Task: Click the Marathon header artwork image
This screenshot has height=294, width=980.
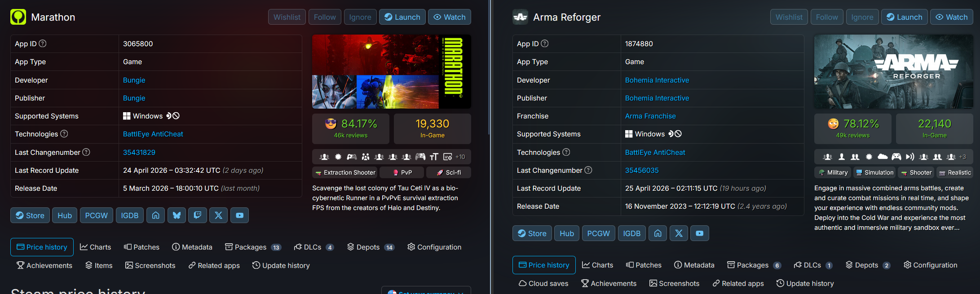Action: 392,71
